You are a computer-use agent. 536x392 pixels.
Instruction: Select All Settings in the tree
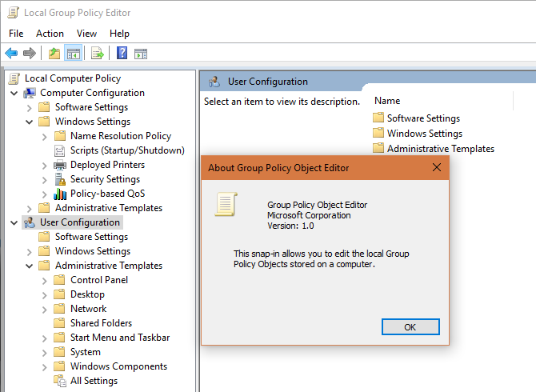click(x=94, y=381)
